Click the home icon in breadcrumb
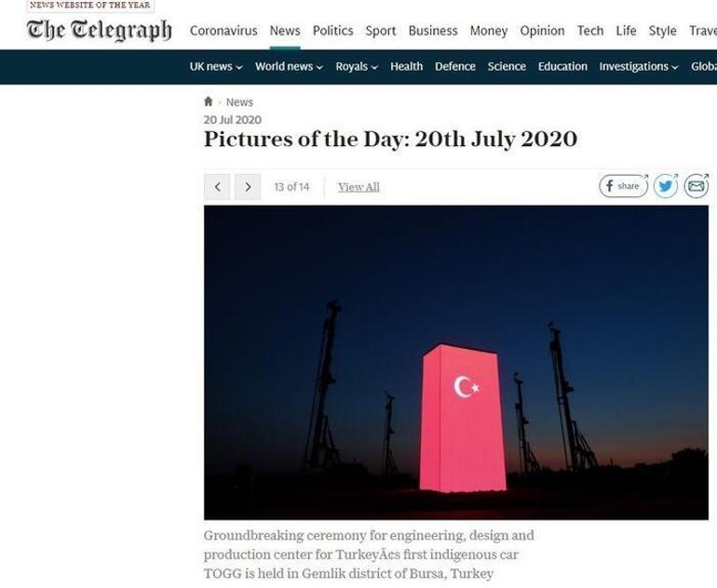This screenshot has width=717, height=588. point(208,101)
